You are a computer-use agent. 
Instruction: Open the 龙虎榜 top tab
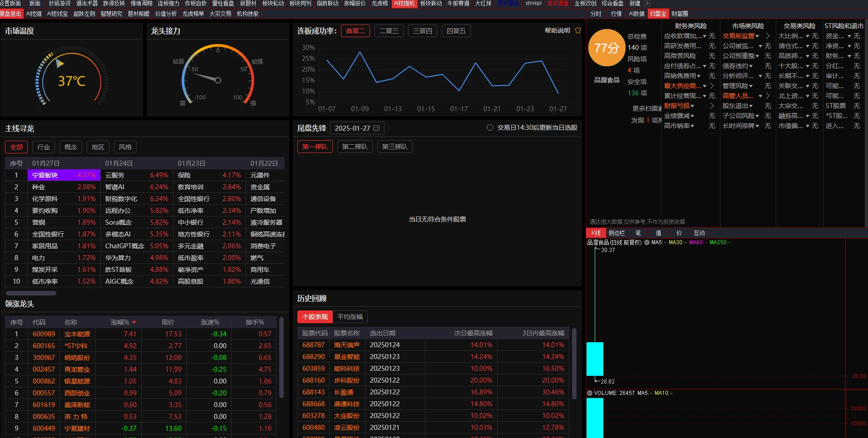click(380, 3)
